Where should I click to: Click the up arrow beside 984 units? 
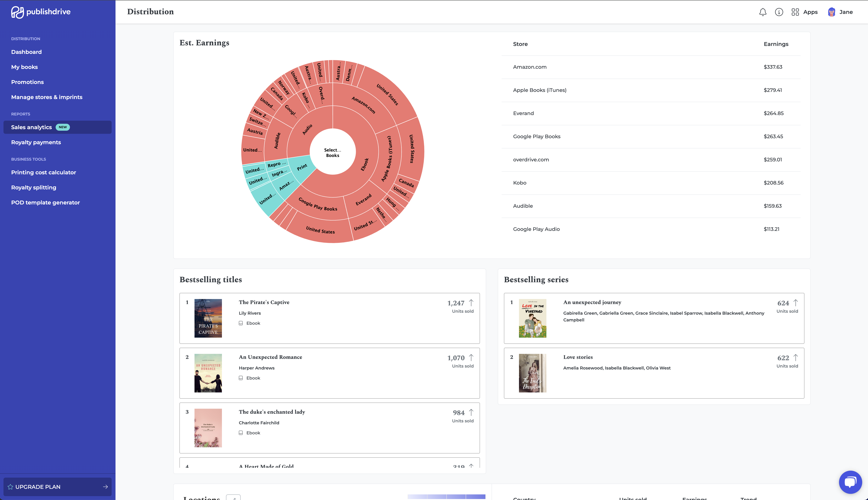click(471, 412)
